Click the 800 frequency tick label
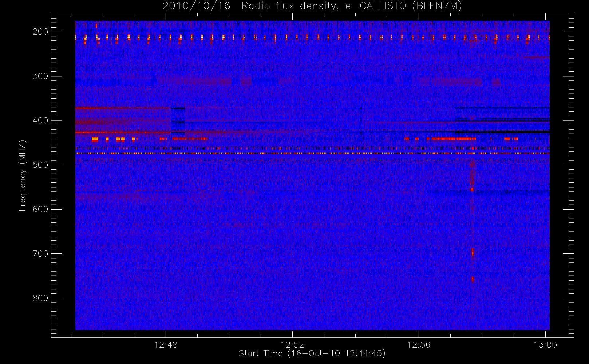The width and height of the screenshot is (589, 364). [40, 298]
